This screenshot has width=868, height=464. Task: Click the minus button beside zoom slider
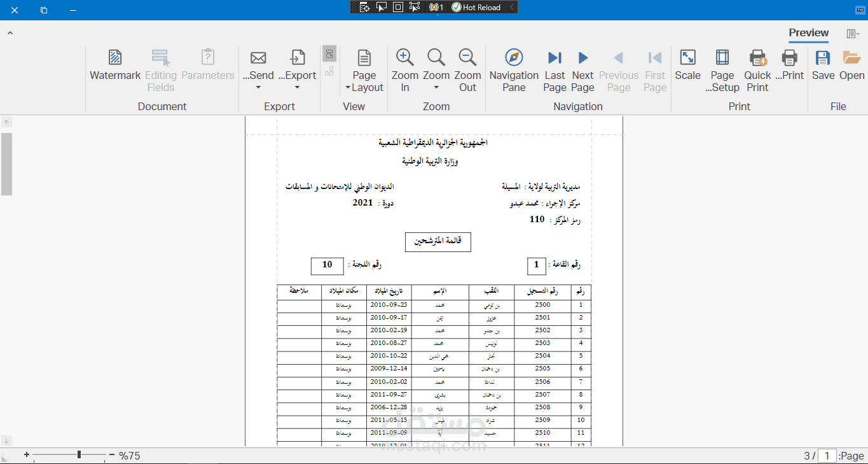(112, 455)
